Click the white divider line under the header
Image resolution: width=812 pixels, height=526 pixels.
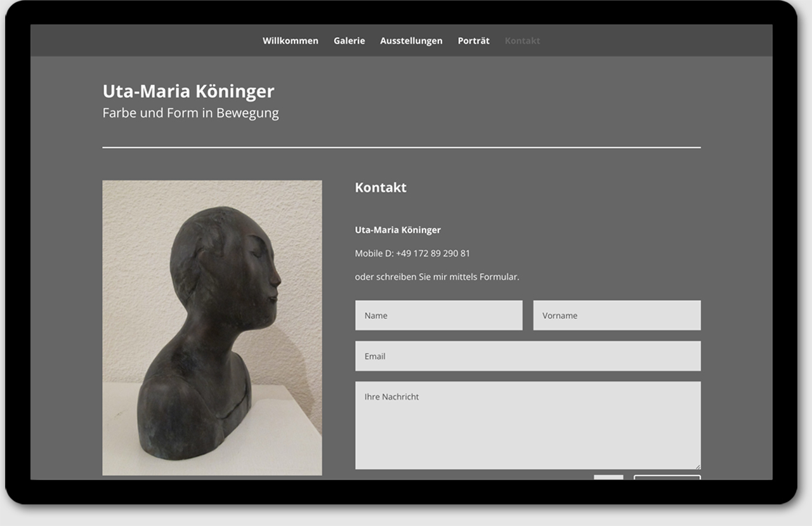click(x=401, y=147)
